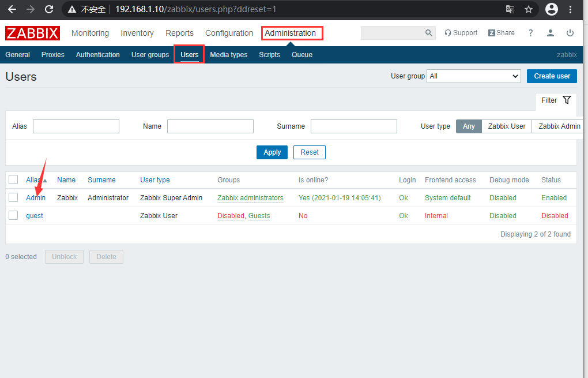The height and width of the screenshot is (378, 588).
Task: Focus the Surname filter field
Action: pos(354,126)
